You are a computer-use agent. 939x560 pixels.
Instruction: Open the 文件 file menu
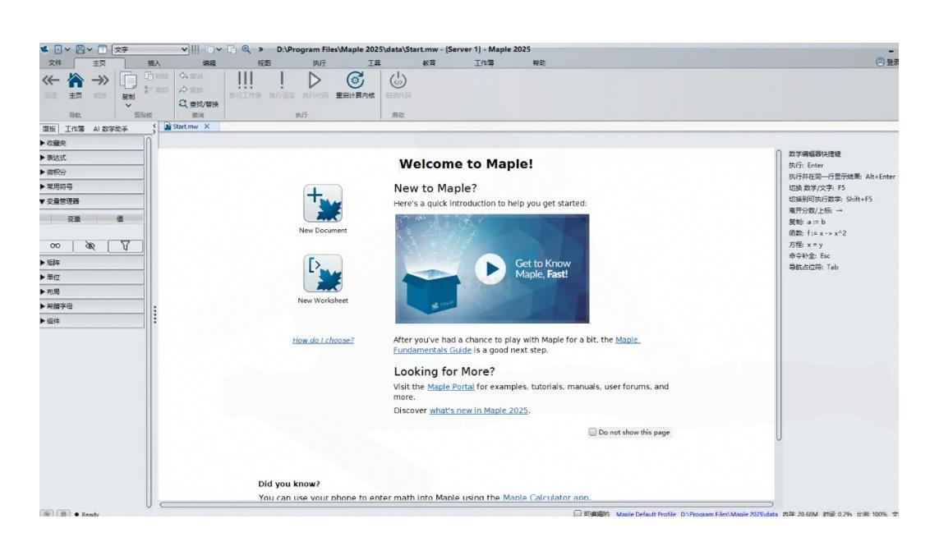(x=54, y=63)
